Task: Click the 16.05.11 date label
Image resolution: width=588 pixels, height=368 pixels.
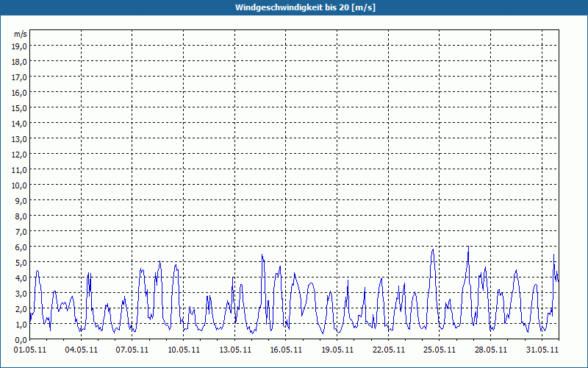Action: coord(286,350)
